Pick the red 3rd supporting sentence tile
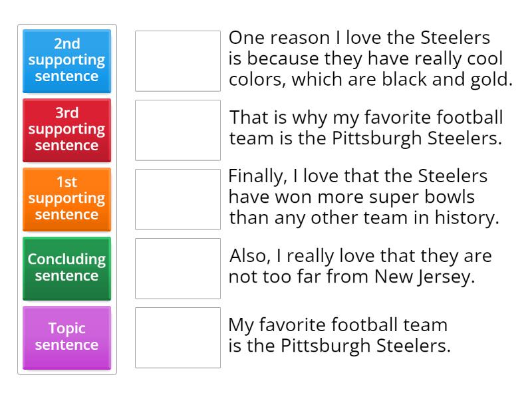The width and height of the screenshot is (532, 399). 66,130
